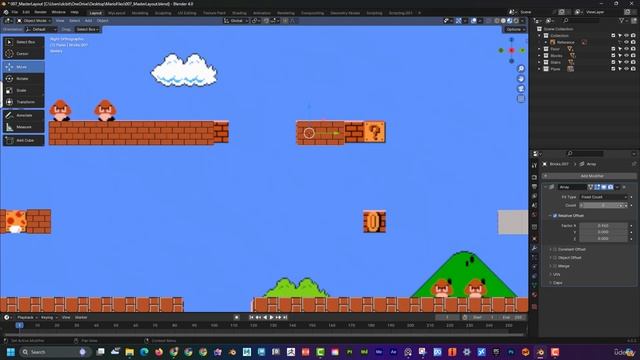
Task: Activate the Transform tool
Action: pos(24,102)
